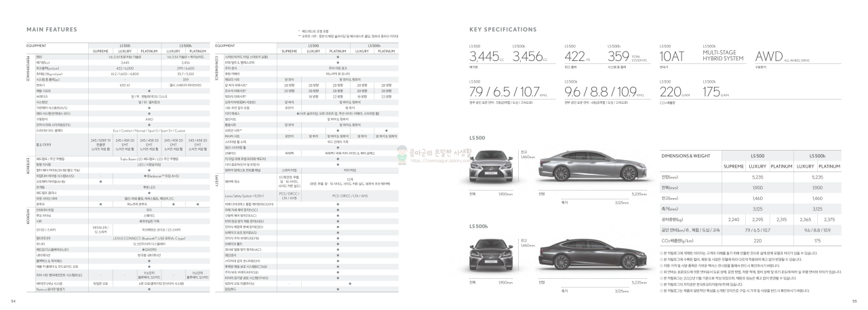Click the vertical SAFETY section label
The image size is (868, 310).
point(216,180)
